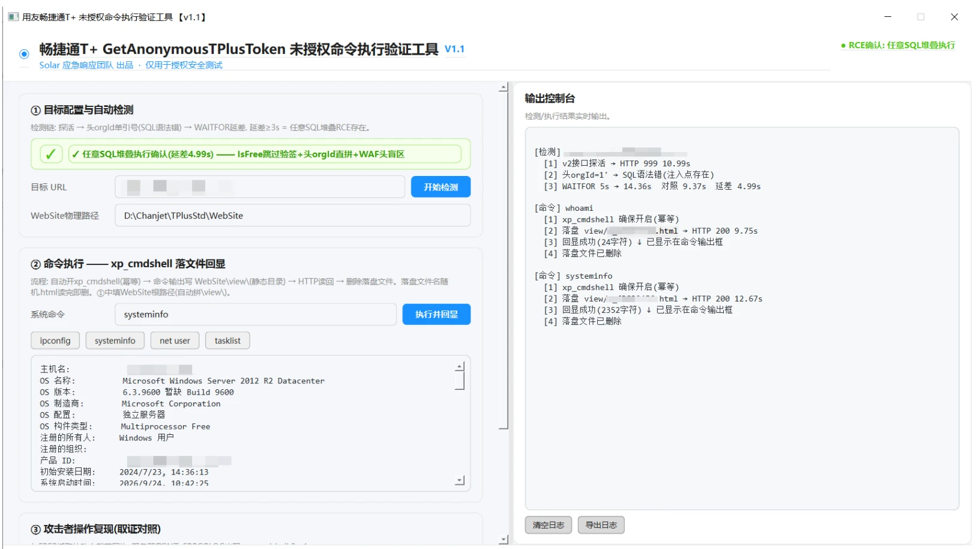Click the WebSite物理路径 input field

coord(293,216)
